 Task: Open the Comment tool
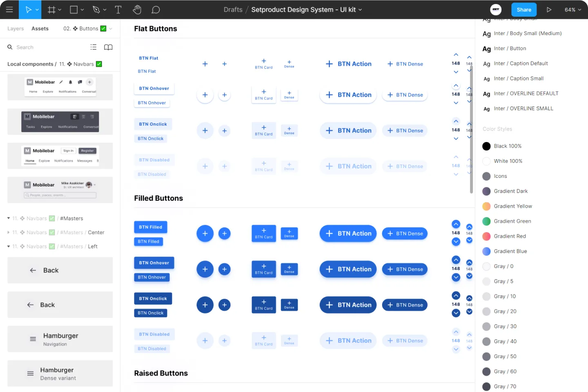(156, 9)
